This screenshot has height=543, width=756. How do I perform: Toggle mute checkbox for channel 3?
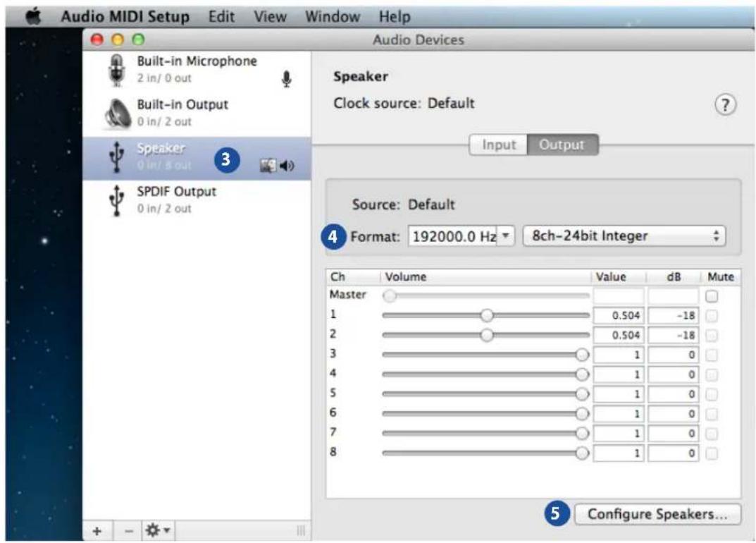(x=712, y=355)
